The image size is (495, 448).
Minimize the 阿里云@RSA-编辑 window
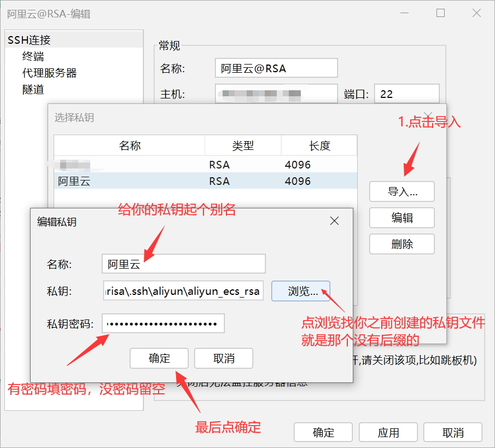point(404,13)
